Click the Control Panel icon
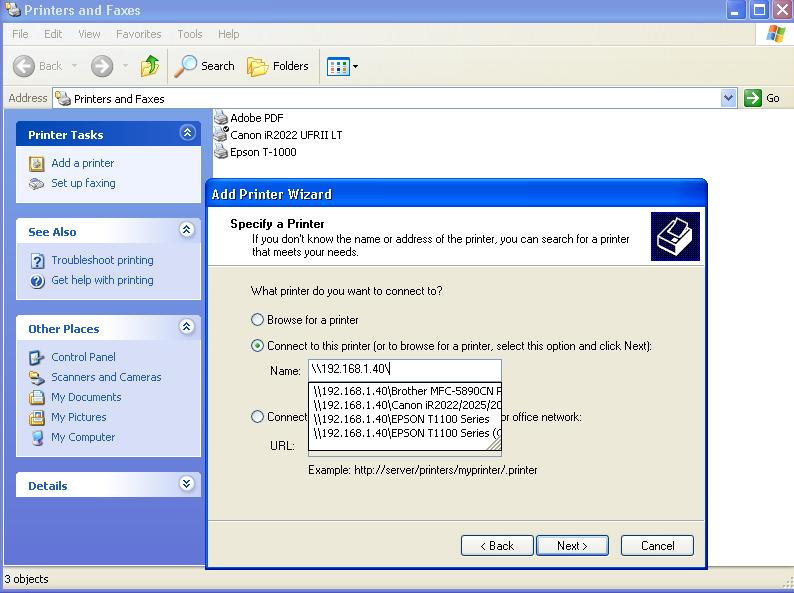 pyautogui.click(x=36, y=358)
